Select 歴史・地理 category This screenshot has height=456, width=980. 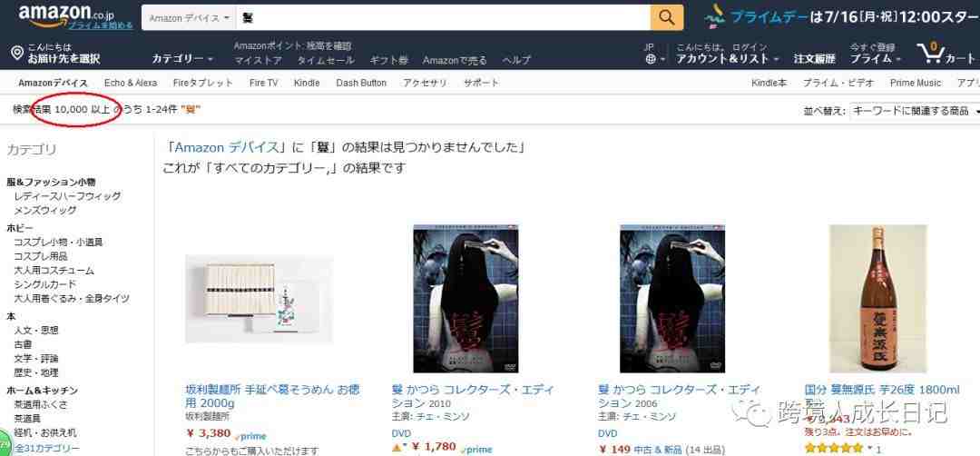pos(36,372)
